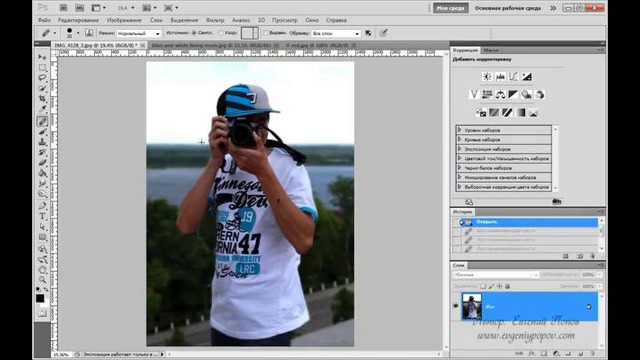
Task: Select the Move tool
Action: point(42,57)
